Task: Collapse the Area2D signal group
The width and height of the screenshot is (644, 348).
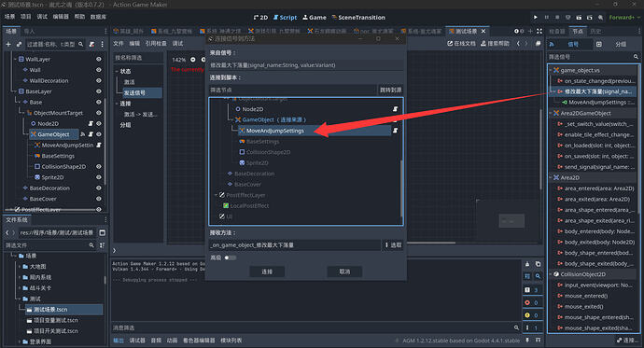Action: pyautogui.click(x=551, y=177)
